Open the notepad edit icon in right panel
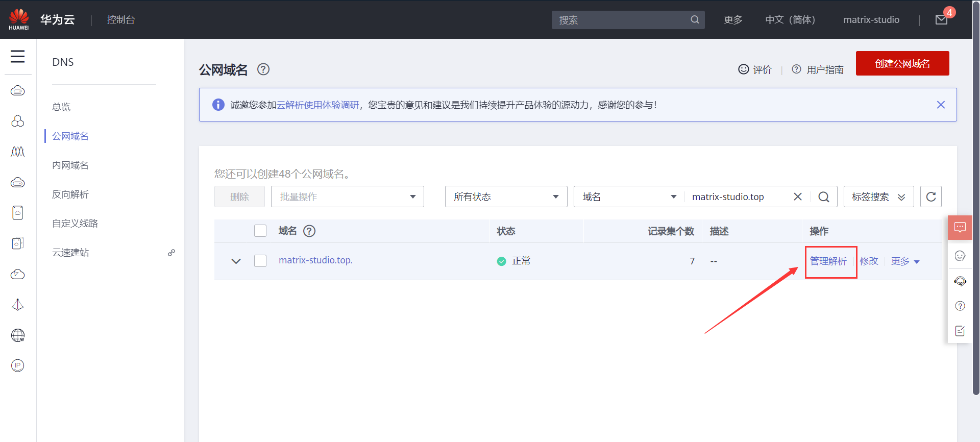Image resolution: width=980 pixels, height=442 pixels. tap(960, 331)
